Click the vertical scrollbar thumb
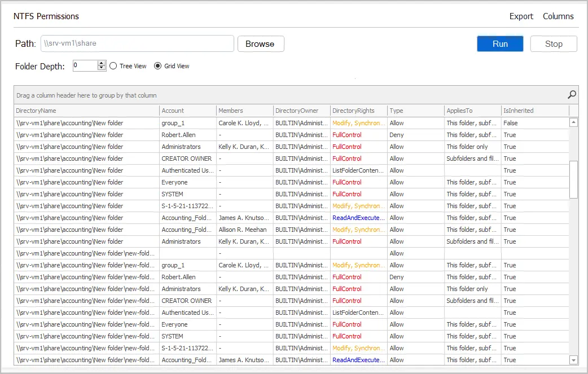588x374 pixels. 573,179
